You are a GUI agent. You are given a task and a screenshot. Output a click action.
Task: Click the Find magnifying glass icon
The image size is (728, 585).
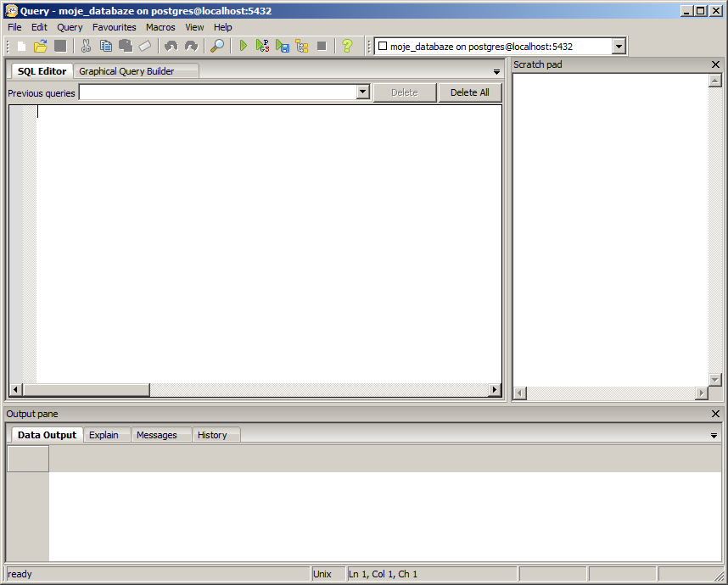(217, 46)
